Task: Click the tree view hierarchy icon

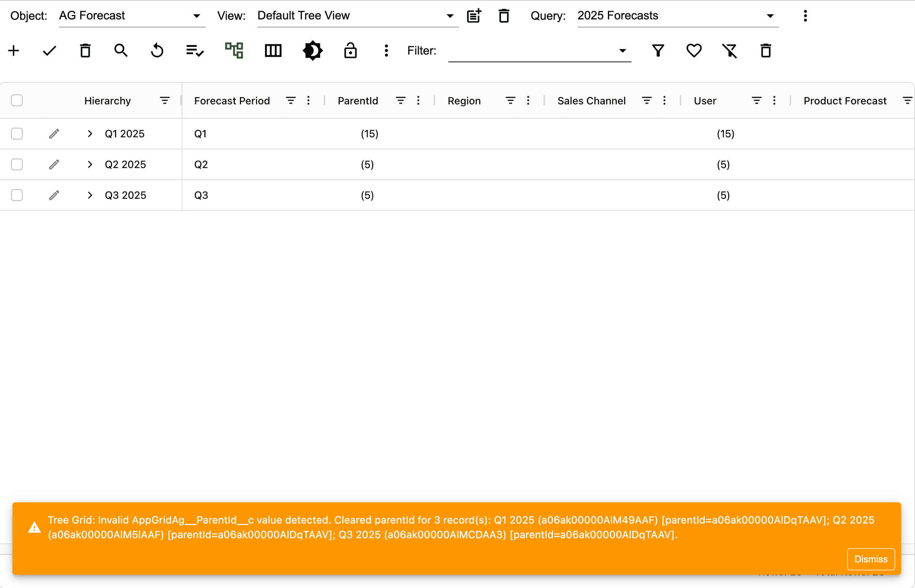Action: (234, 51)
